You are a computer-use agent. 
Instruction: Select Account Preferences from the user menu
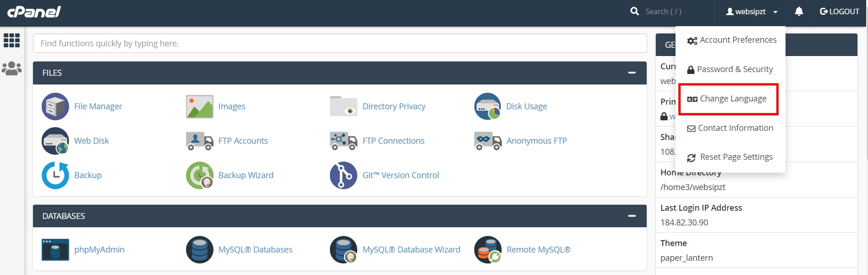(x=732, y=40)
